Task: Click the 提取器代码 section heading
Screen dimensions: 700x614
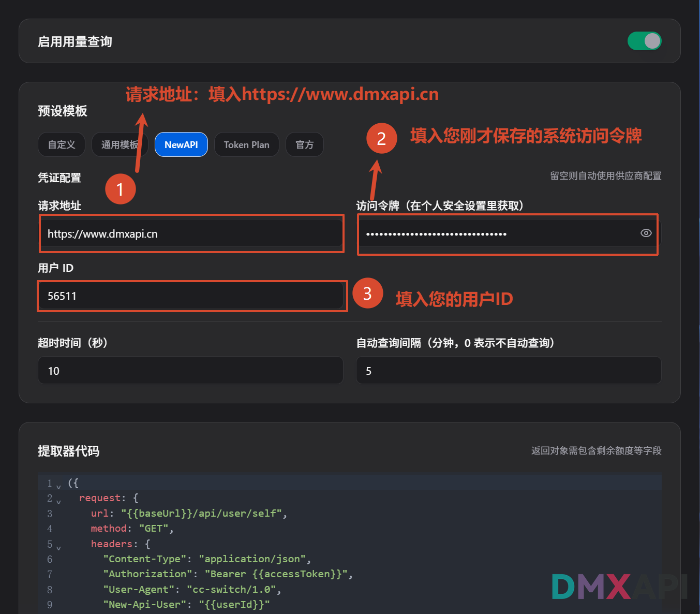Action: [x=69, y=451]
